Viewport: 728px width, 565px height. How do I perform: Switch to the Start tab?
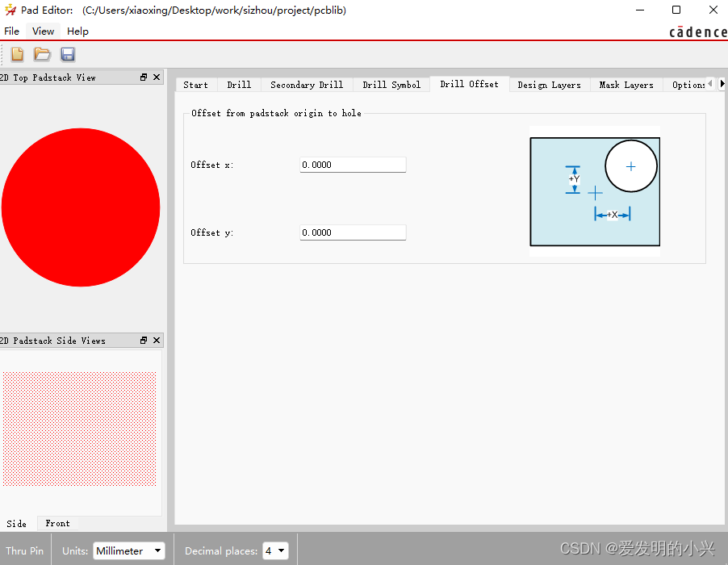(x=195, y=85)
